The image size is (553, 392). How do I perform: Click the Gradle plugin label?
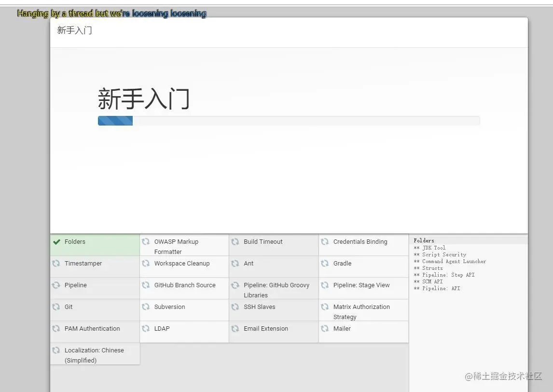tap(342, 263)
